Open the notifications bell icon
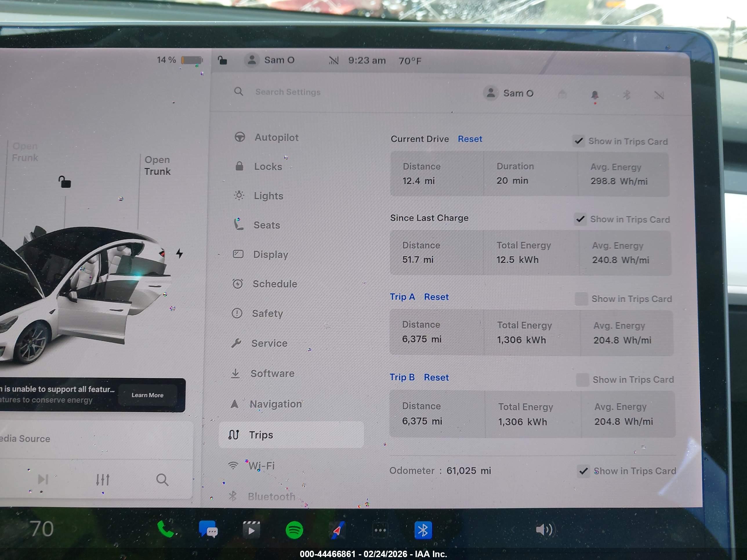The image size is (747, 560). point(595,95)
